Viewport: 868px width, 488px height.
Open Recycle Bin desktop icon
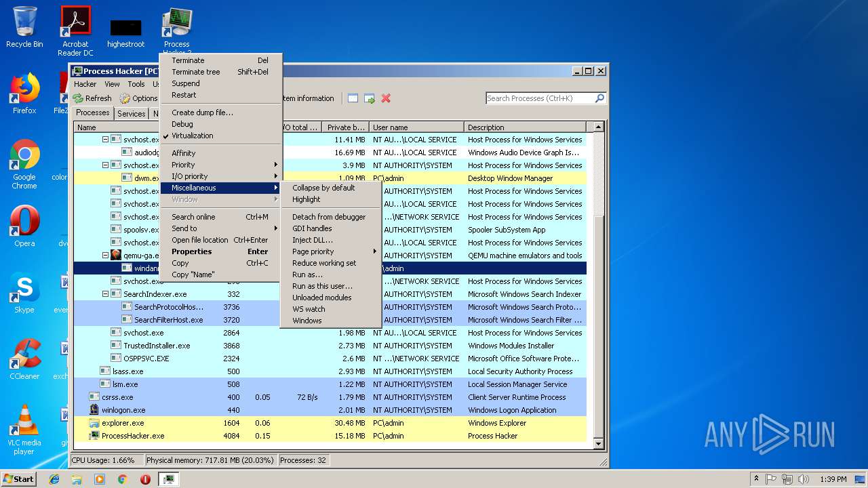tap(24, 27)
